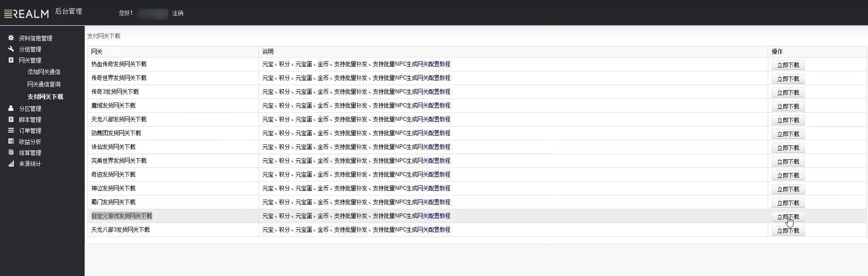Click the 支付网关下载 page heading
This screenshot has height=276, width=868.
[x=104, y=36]
